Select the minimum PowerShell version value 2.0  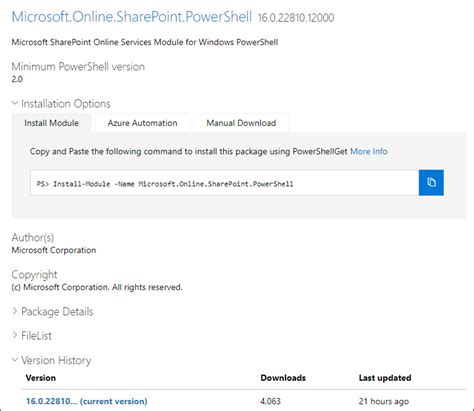(x=17, y=79)
